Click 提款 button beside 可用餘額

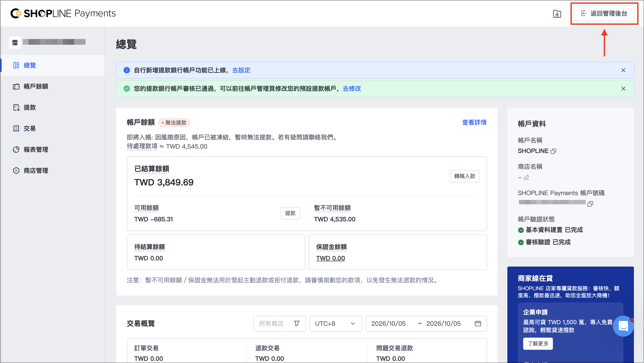pos(290,213)
